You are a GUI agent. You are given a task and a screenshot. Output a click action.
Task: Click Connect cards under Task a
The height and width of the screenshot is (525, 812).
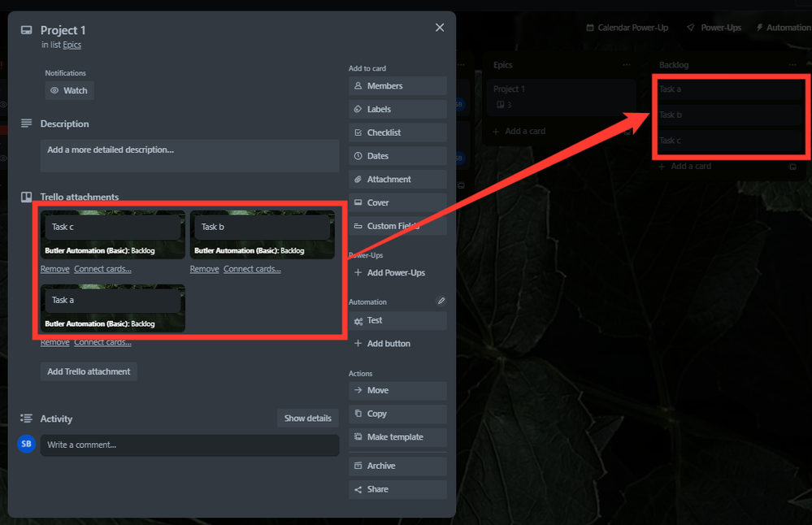pos(102,342)
